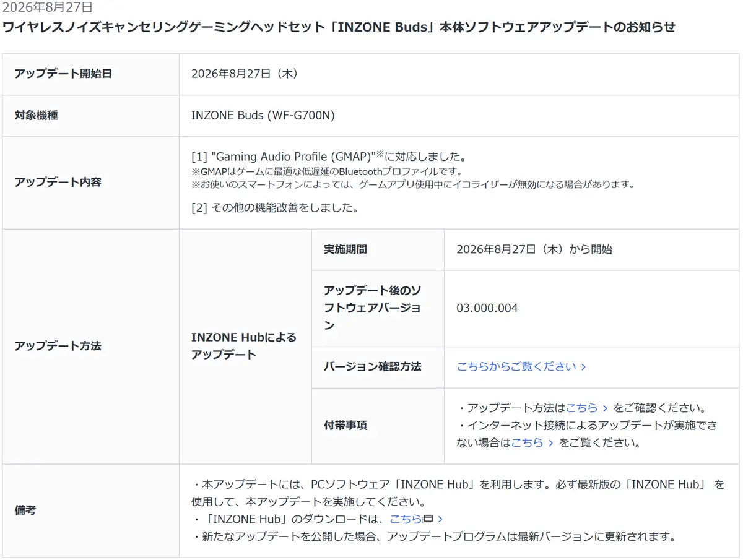Click the software version 03.000.004 value
Viewport: 743px width, 560px height.
coord(487,308)
